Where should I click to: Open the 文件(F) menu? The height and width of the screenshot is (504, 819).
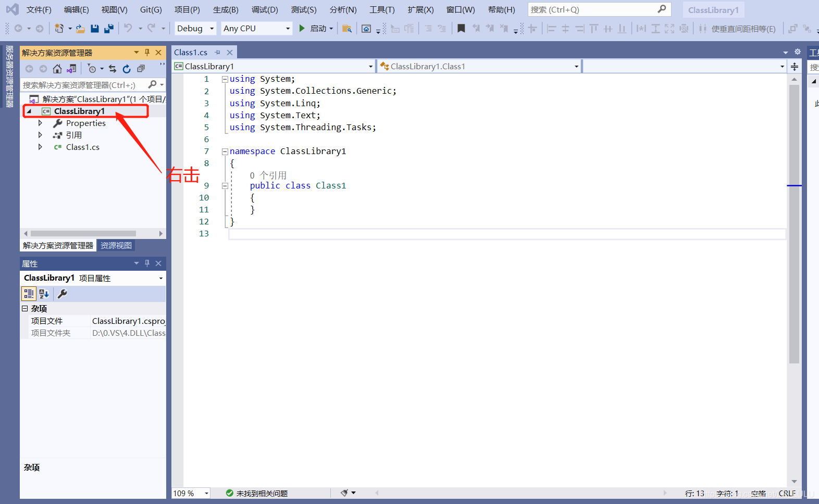coord(39,10)
